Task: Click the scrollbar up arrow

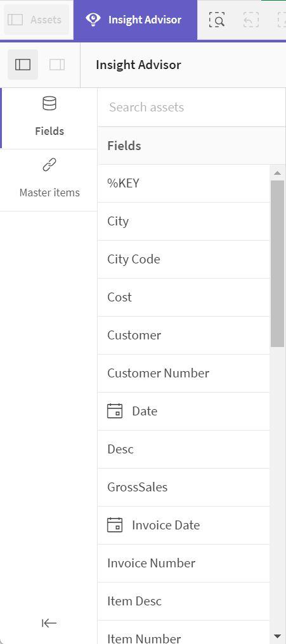Action: 277,173
